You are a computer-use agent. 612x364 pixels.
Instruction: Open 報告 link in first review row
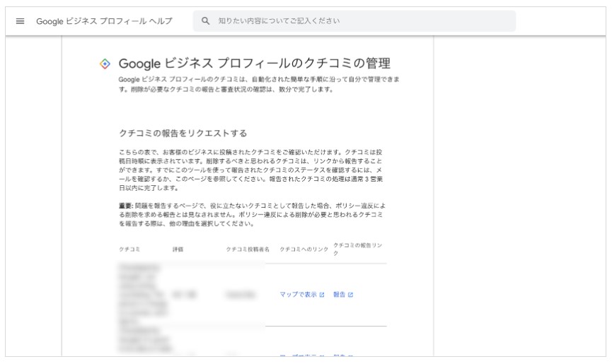tap(343, 295)
